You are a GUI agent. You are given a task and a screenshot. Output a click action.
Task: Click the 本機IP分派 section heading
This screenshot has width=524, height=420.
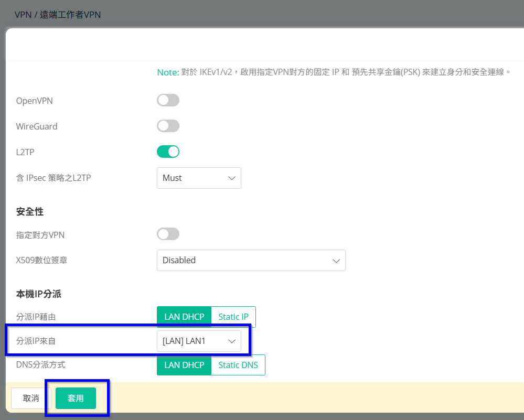pos(39,294)
